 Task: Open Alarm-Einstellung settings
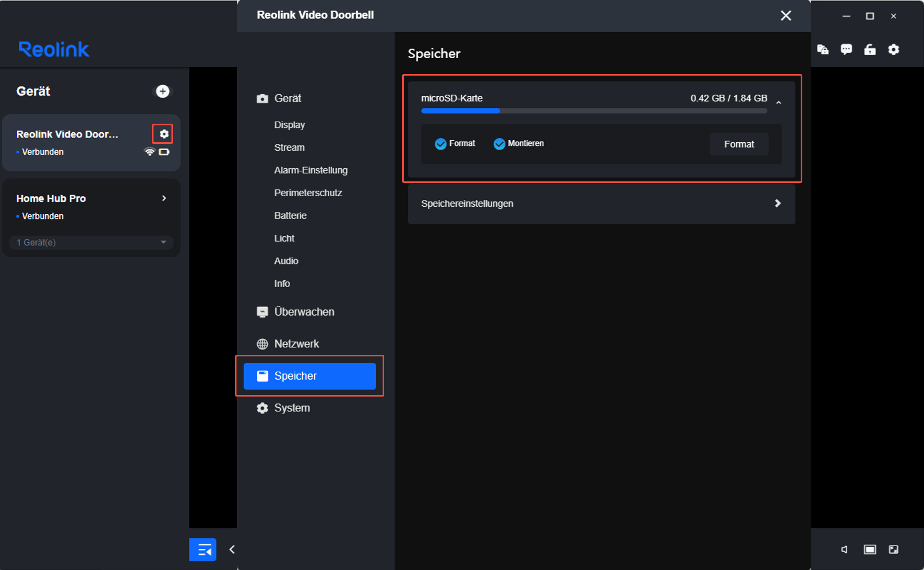[x=311, y=170]
